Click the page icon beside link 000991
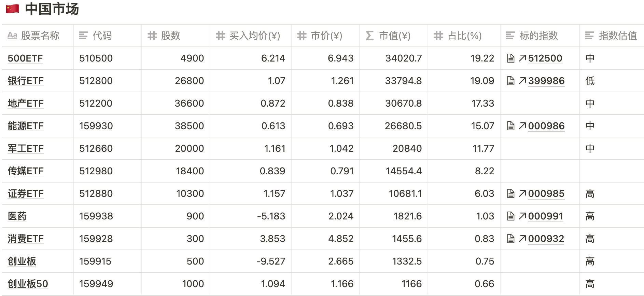644x296 pixels. (510, 216)
